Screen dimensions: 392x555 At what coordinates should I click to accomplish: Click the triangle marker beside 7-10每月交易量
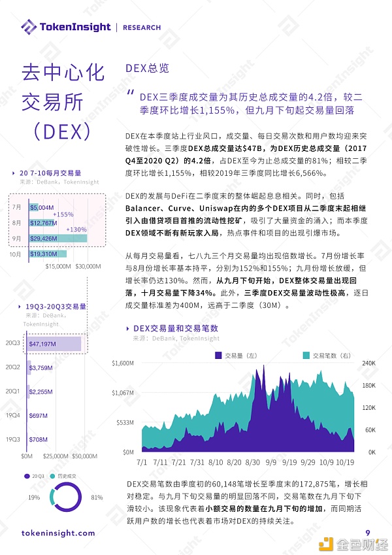14,173
